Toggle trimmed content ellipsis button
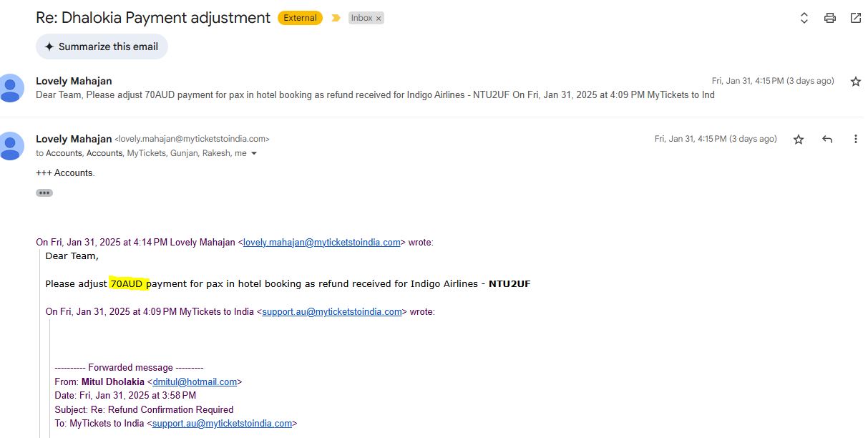The image size is (868, 438). [x=44, y=193]
